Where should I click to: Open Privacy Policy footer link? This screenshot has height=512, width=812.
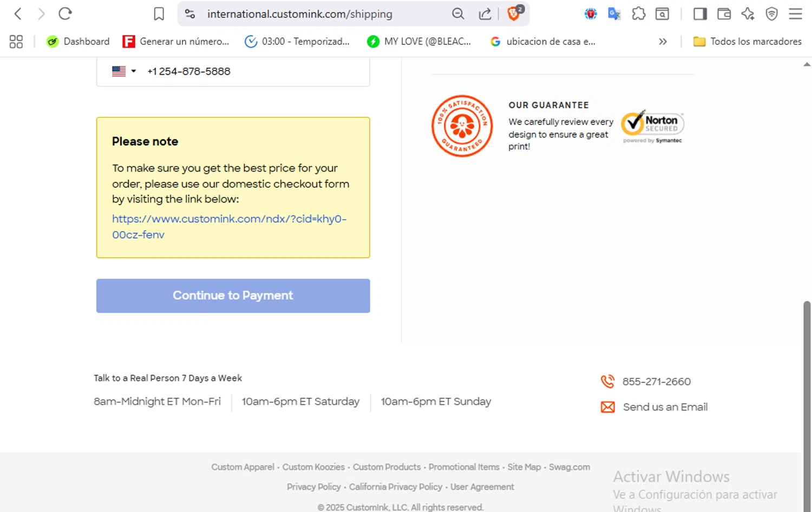[314, 487]
